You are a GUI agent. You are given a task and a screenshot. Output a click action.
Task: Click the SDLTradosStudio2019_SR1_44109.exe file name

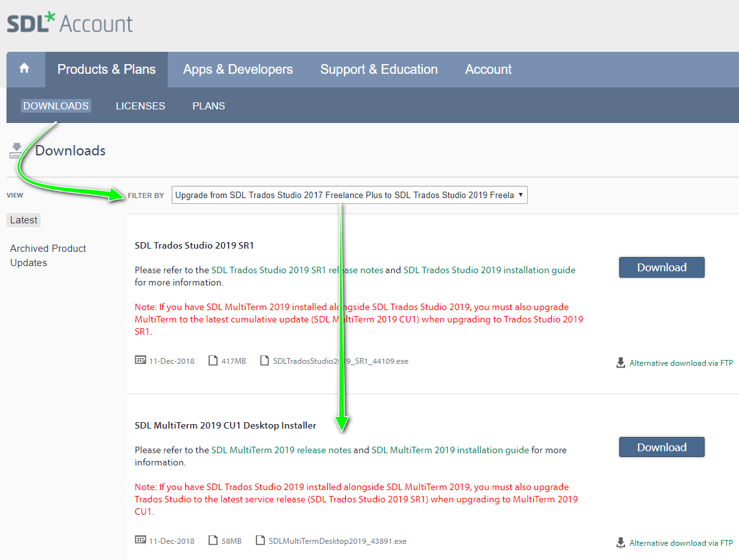[341, 361]
